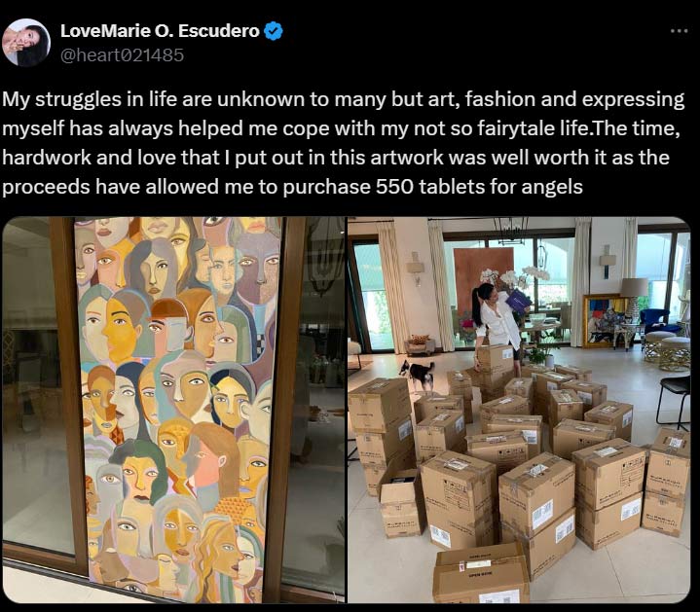Viewport: 700px width, 612px height.
Task: Open LoveMarie O. Escudero's profile avatar
Action: point(26,43)
